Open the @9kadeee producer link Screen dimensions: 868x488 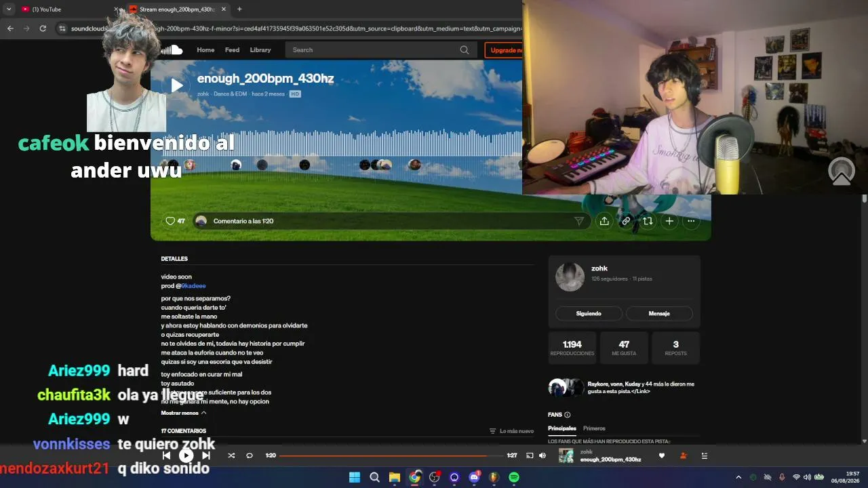pos(193,286)
